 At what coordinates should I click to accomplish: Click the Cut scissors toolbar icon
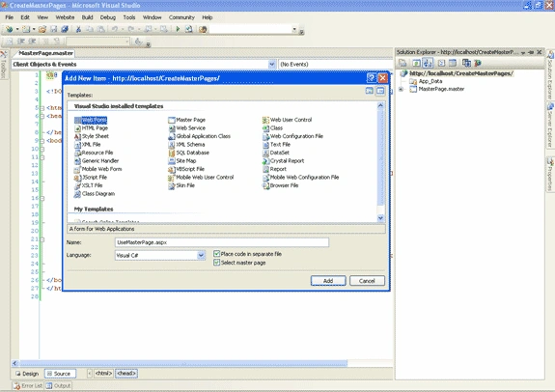(x=78, y=29)
